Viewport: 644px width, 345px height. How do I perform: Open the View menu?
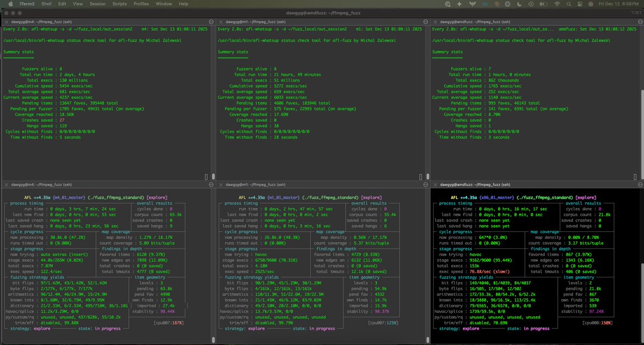[79, 4]
